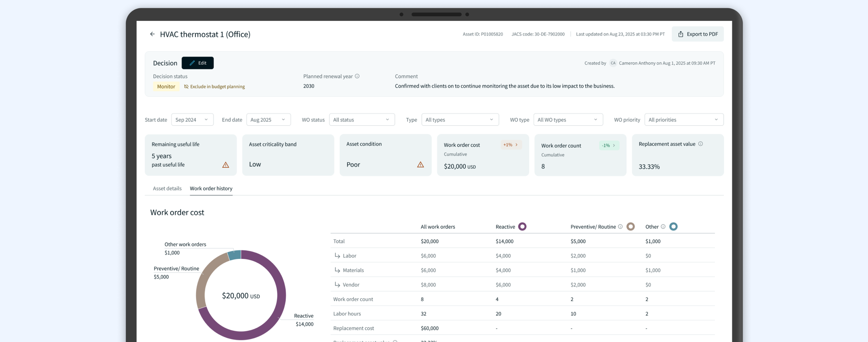Click the Replacement asset value card info icon
The width and height of the screenshot is (868, 342).
coord(701,144)
